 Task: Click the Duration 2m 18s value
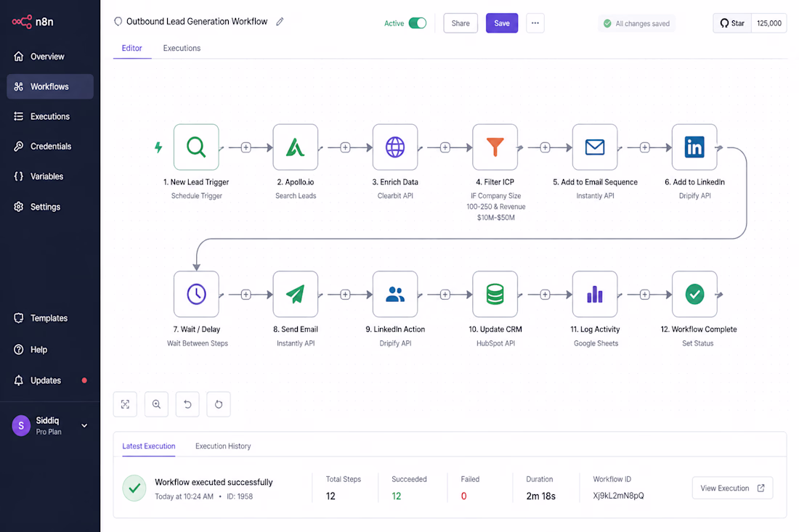pos(540,496)
